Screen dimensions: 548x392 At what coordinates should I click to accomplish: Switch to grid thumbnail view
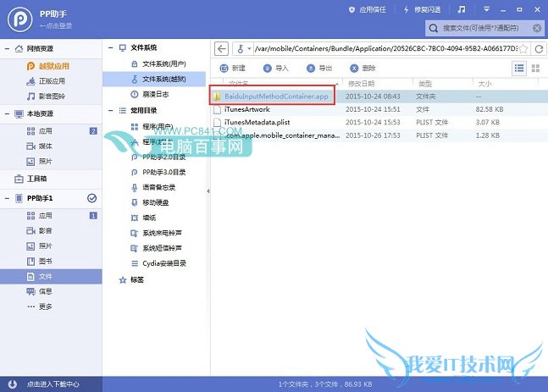(x=535, y=68)
